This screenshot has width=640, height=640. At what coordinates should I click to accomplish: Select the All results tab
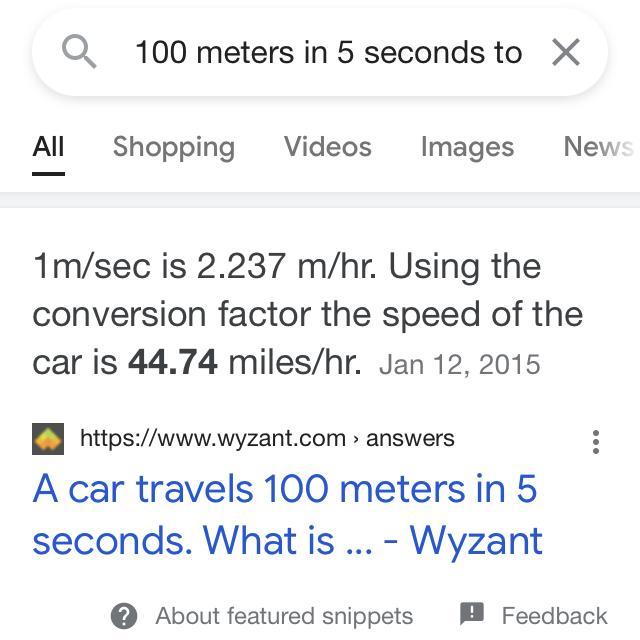click(x=48, y=147)
